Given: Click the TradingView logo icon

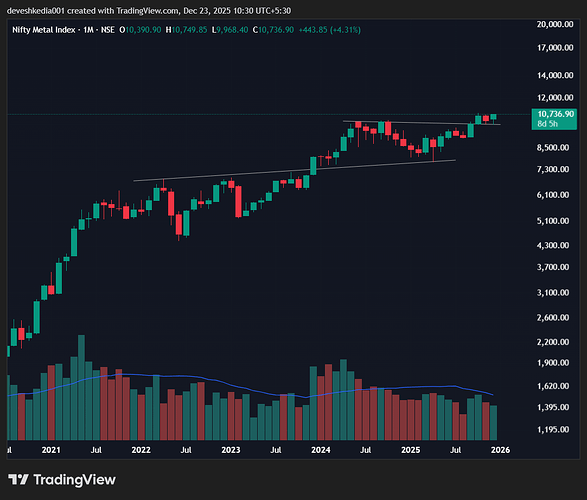Looking at the screenshot, I should coord(18,479).
